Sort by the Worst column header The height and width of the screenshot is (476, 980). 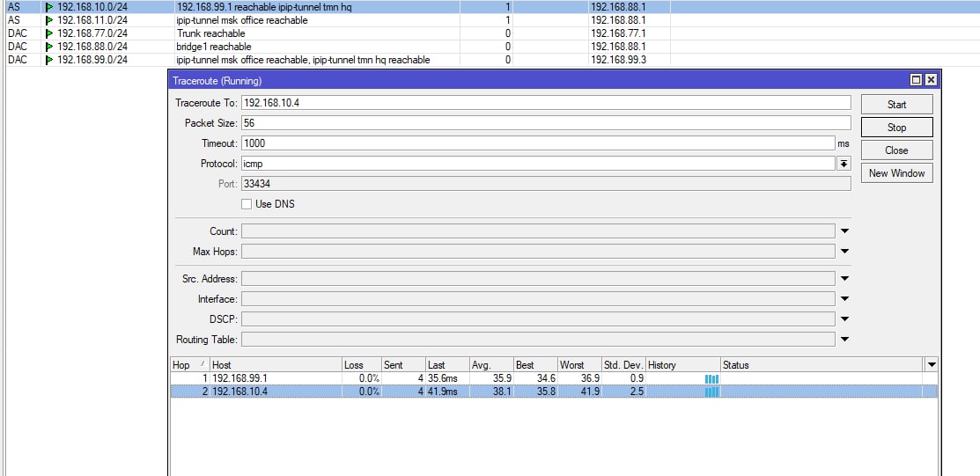pyautogui.click(x=579, y=365)
